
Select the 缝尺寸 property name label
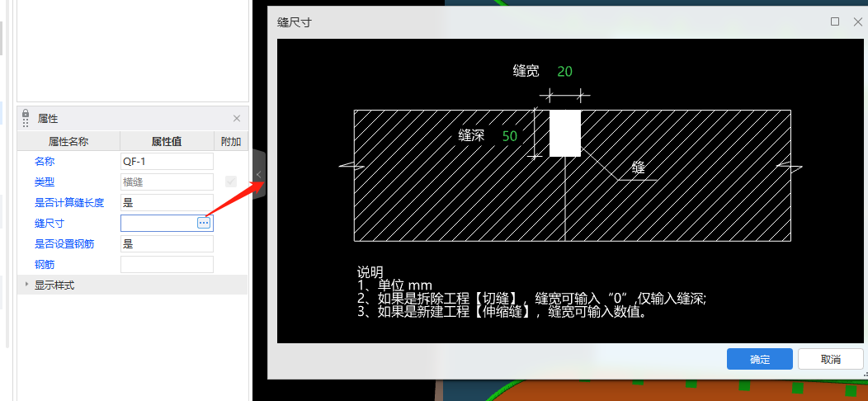(x=50, y=223)
